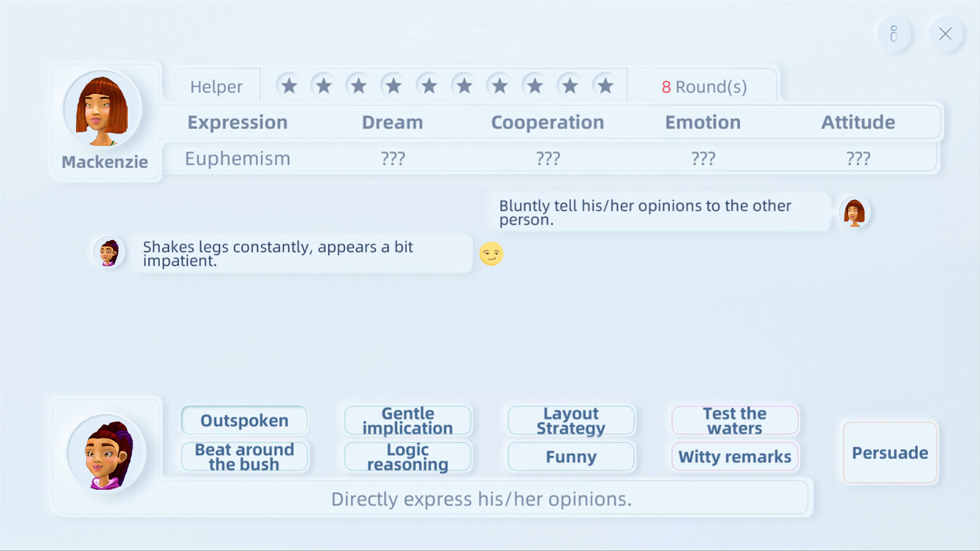Click the last star on the rating row
The height and width of the screenshot is (551, 980).
[605, 85]
